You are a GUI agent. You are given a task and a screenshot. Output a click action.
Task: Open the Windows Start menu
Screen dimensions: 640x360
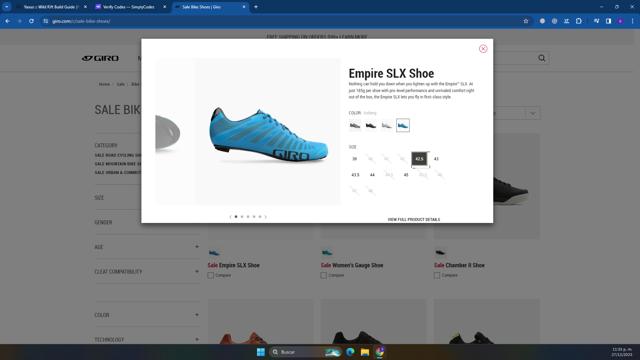[260, 352]
